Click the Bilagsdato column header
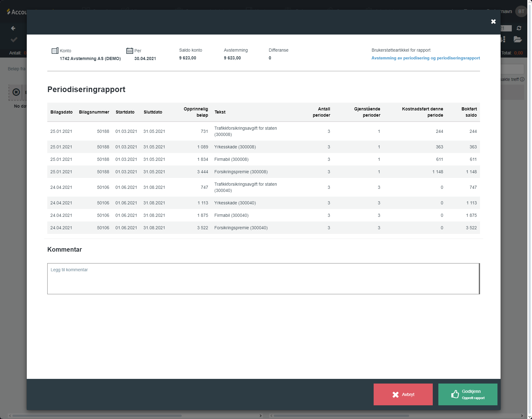This screenshot has width=532, height=419. (61, 112)
